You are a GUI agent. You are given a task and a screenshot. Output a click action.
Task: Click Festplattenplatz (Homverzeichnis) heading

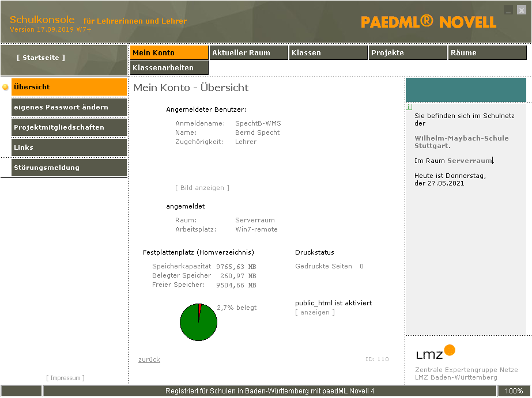198,252
